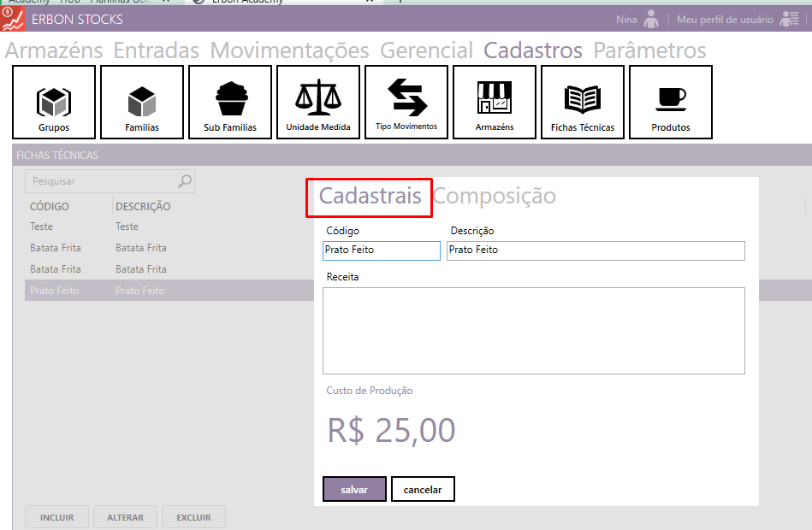This screenshot has height=530, width=812.
Task: Click the Código input field
Action: tap(382, 250)
